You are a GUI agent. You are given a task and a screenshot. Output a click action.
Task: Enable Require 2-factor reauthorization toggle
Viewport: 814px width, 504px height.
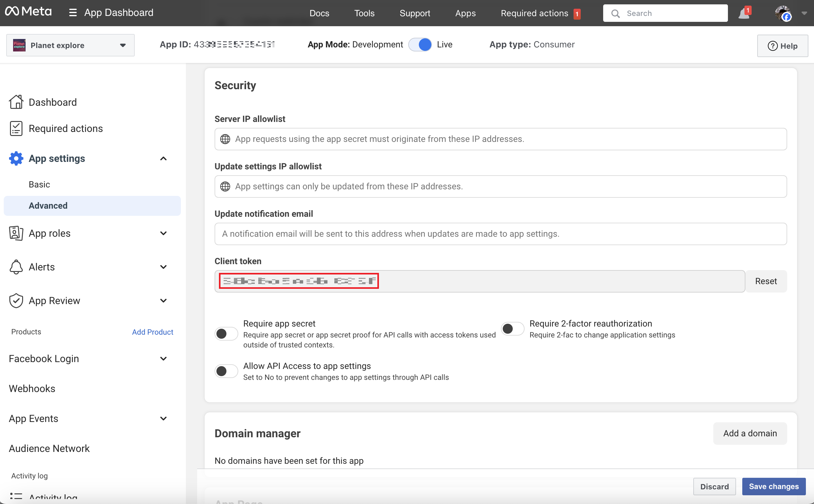[512, 329]
